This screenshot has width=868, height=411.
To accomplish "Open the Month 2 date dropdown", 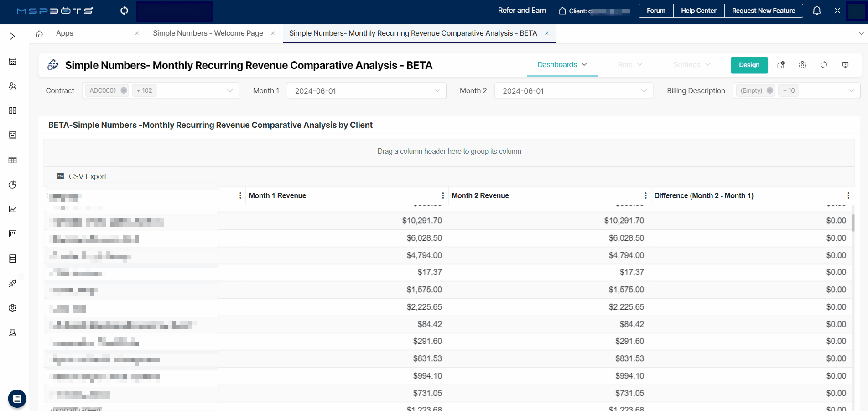I will 574,90.
